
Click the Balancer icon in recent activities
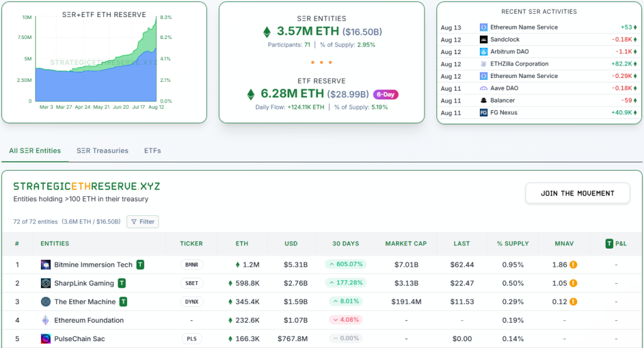[484, 101]
